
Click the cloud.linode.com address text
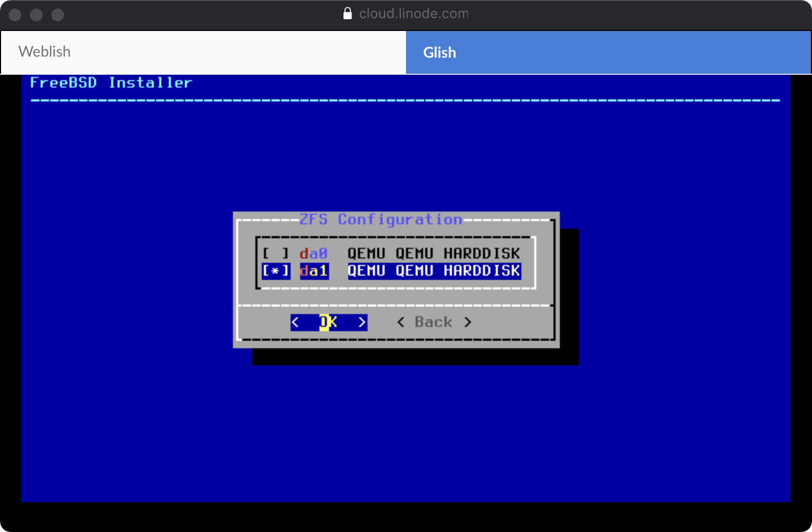413,13
